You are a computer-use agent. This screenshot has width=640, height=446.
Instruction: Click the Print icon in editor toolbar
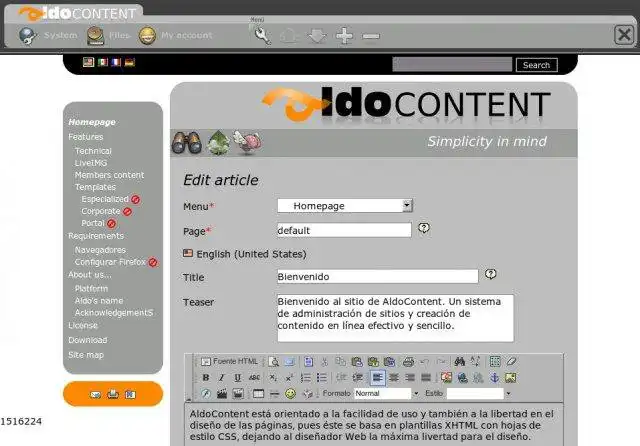click(x=408, y=362)
